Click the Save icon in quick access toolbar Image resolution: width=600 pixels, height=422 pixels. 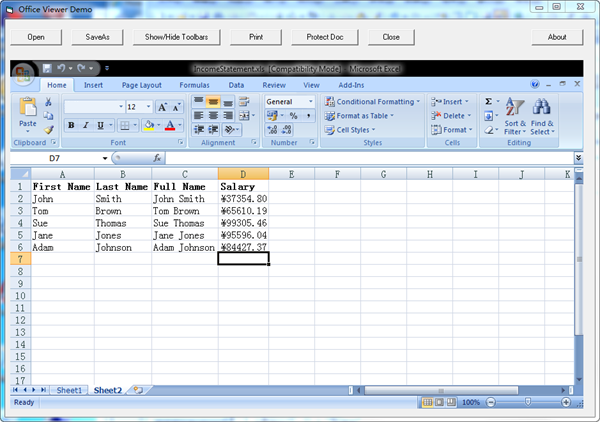47,68
